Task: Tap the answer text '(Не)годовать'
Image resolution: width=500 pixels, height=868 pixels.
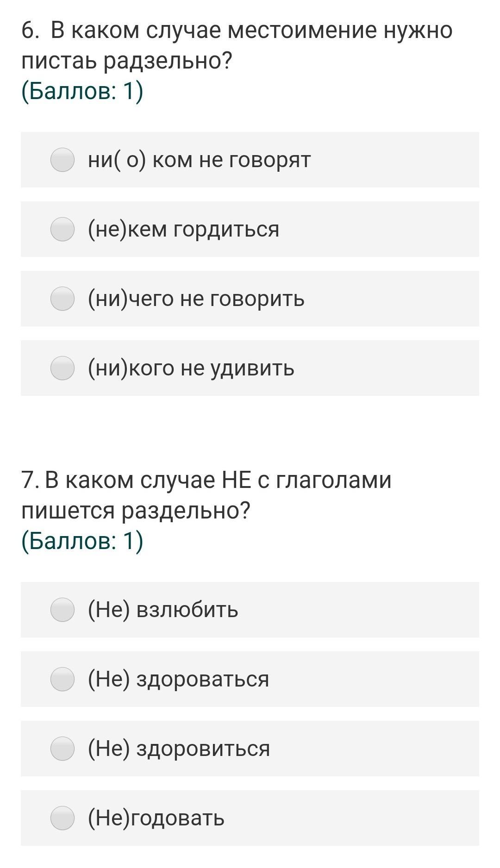Action: tap(156, 818)
